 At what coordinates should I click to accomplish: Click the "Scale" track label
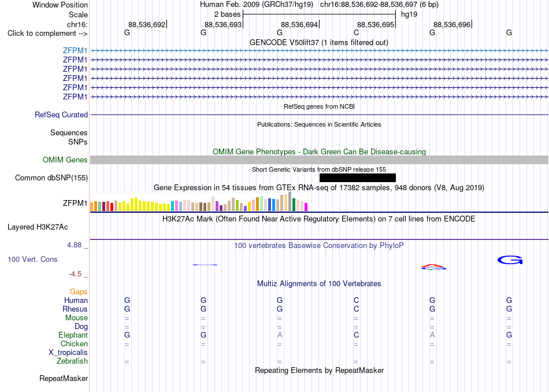click(x=78, y=14)
